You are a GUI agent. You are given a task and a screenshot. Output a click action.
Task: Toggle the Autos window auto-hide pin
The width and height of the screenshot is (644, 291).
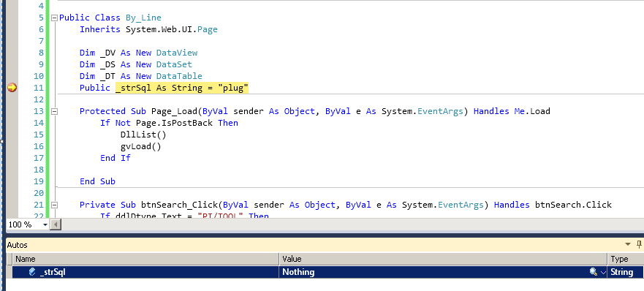pos(639,244)
